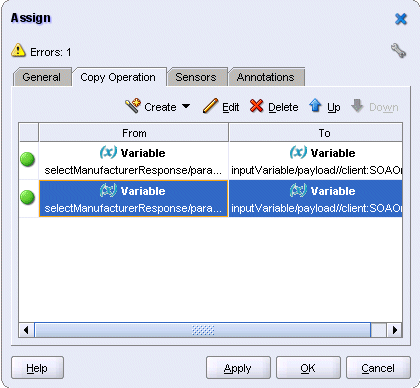Click the Errors: 1 message

pos(51,52)
